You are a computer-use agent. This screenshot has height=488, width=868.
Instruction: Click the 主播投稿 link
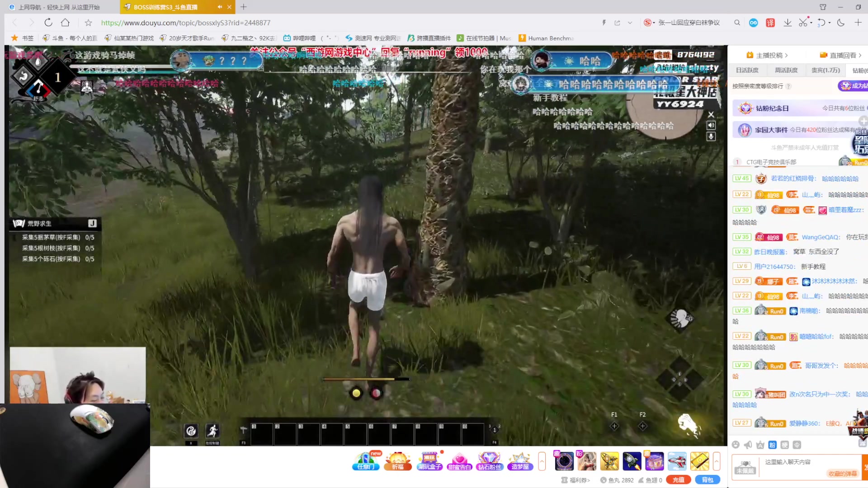pyautogui.click(x=769, y=55)
